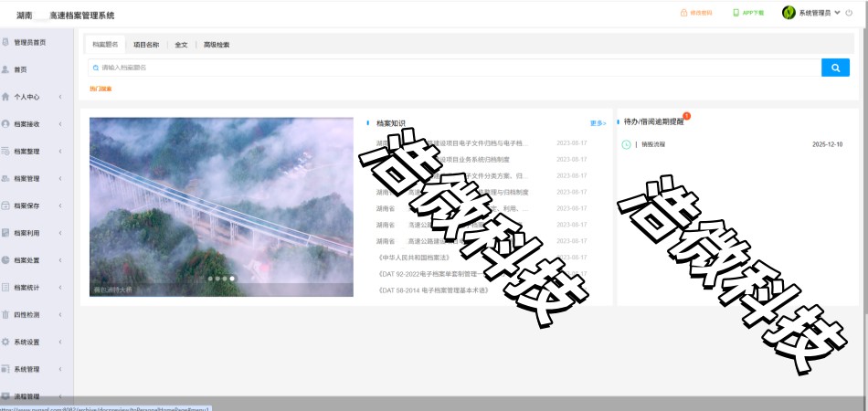The width and height of the screenshot is (868, 411).
Task: Expand the 四性检测 menu chevron
Action: 60,315
